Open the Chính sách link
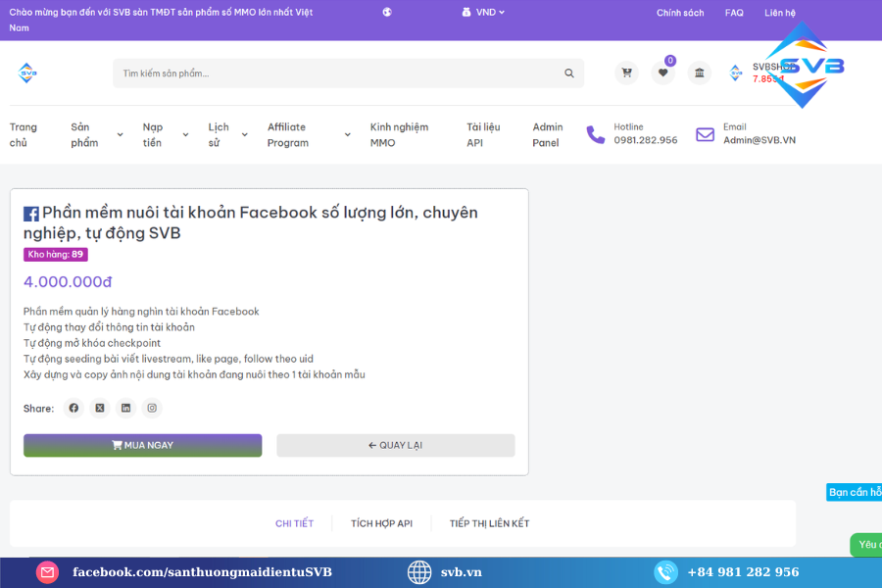Viewport: 882px width, 588px height. [680, 13]
